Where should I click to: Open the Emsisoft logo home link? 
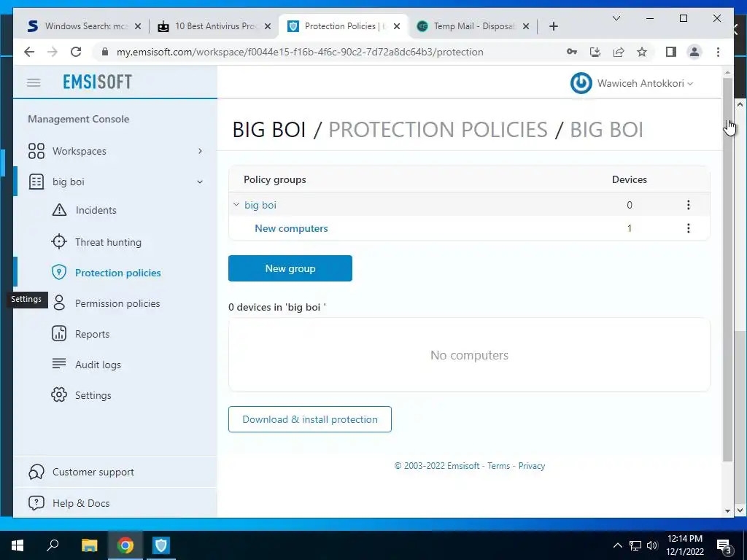(97, 82)
